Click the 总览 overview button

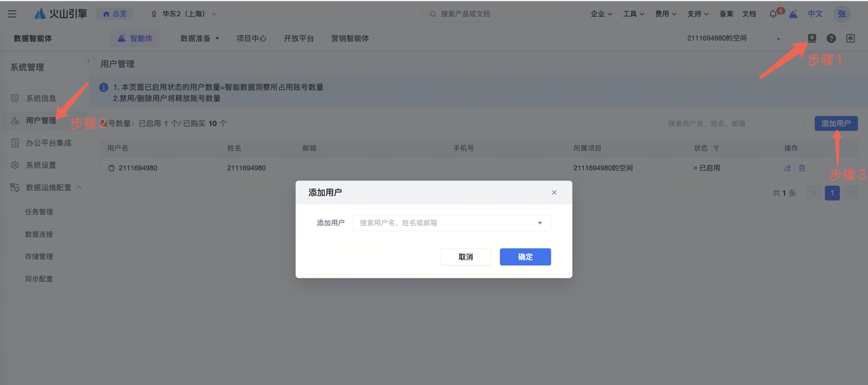click(115, 14)
